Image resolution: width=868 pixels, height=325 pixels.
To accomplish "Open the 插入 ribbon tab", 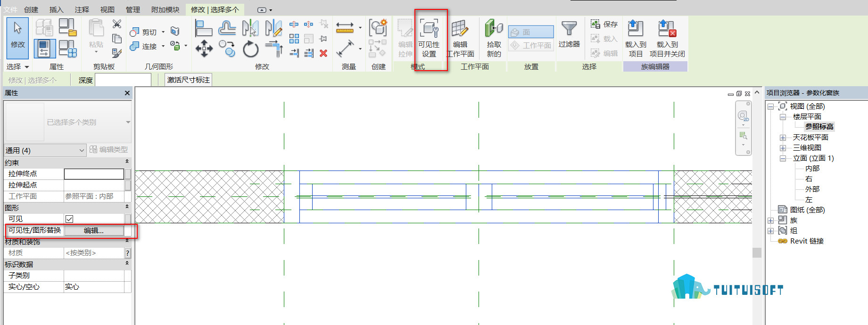I will tap(57, 9).
